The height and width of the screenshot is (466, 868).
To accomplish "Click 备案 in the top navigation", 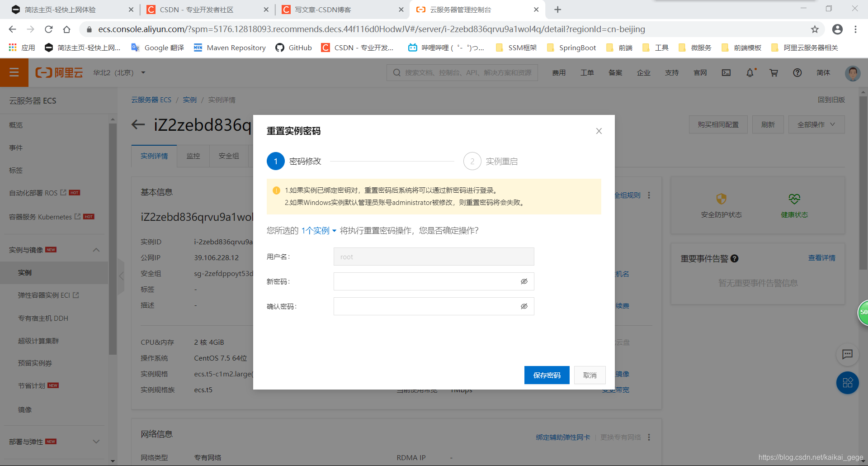I will pos(615,72).
